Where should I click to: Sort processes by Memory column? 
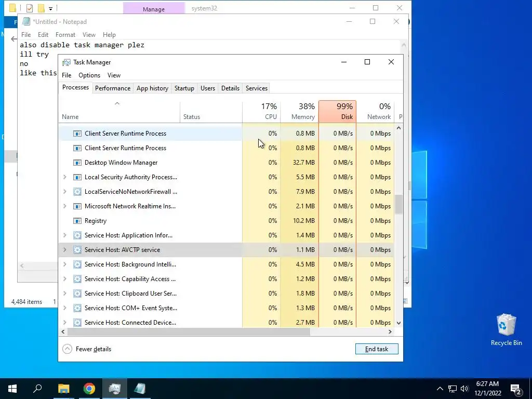(x=300, y=112)
